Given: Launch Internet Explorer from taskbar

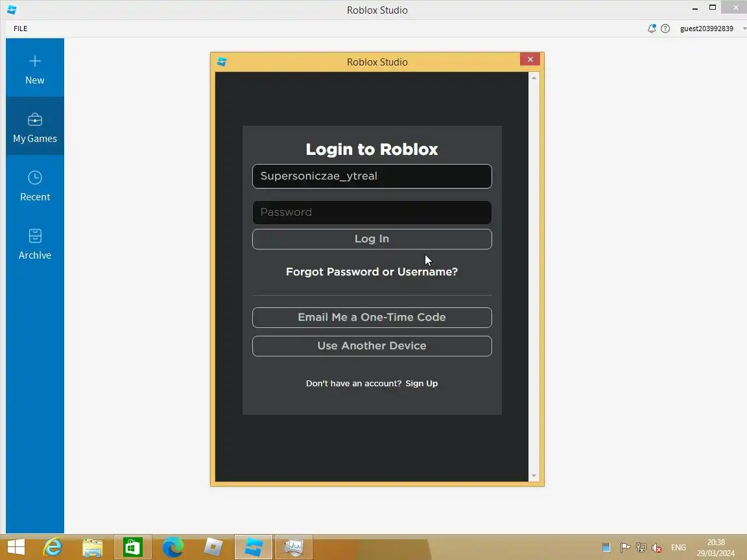Looking at the screenshot, I should pos(53,547).
